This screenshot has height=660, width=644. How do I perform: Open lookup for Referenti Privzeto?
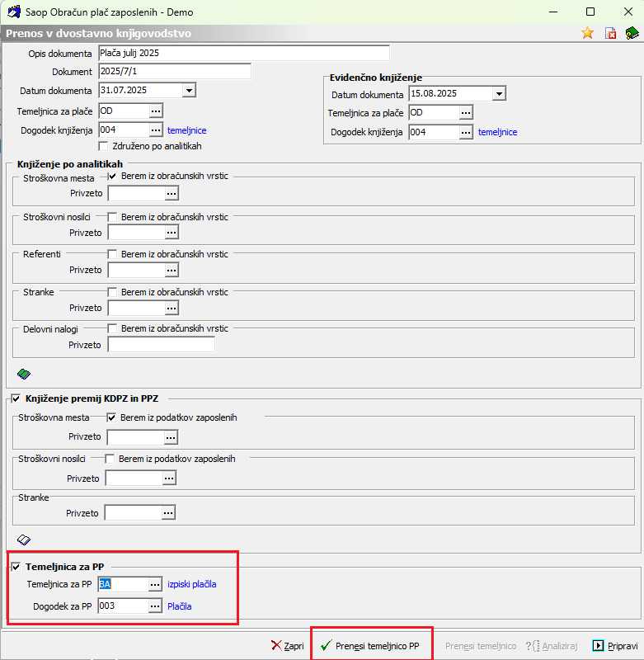click(x=172, y=270)
